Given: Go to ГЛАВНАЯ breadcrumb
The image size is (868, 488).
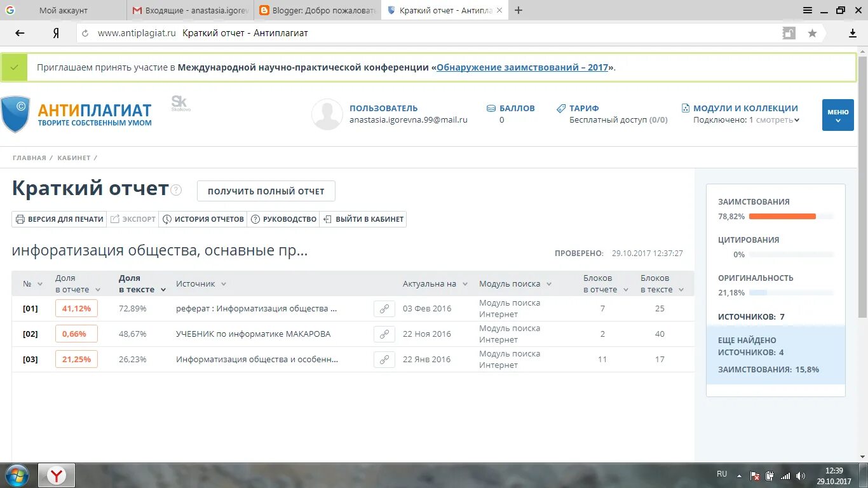Looking at the screenshot, I should 29,158.
